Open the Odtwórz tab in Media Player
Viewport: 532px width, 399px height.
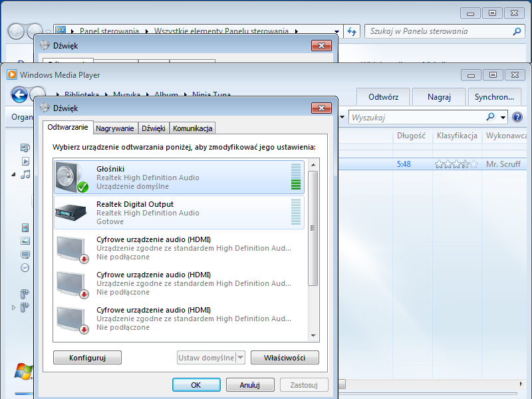click(x=384, y=97)
